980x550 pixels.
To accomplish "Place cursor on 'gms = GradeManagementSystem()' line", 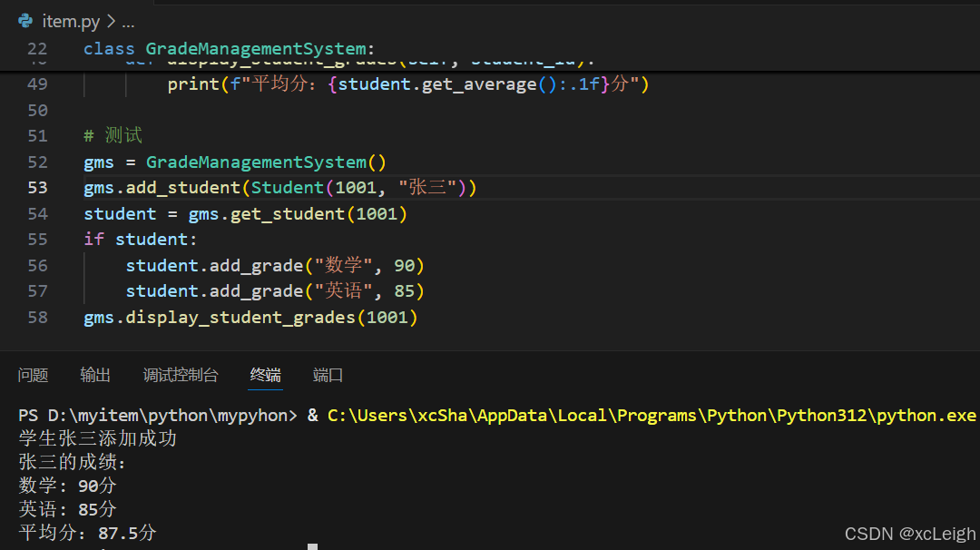I will 235,162.
